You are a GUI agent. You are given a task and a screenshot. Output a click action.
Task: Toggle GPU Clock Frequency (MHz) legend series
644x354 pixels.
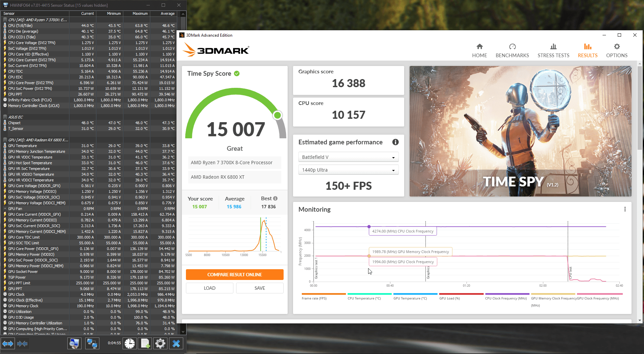599,296
